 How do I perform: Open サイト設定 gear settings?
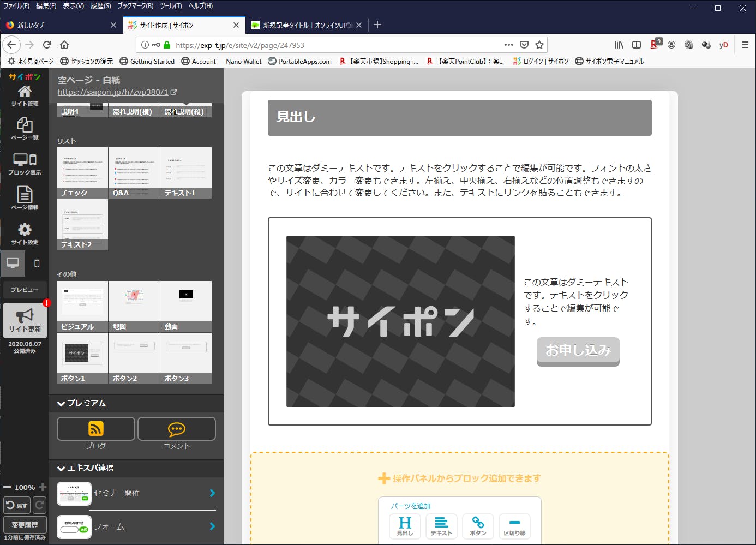click(x=25, y=233)
